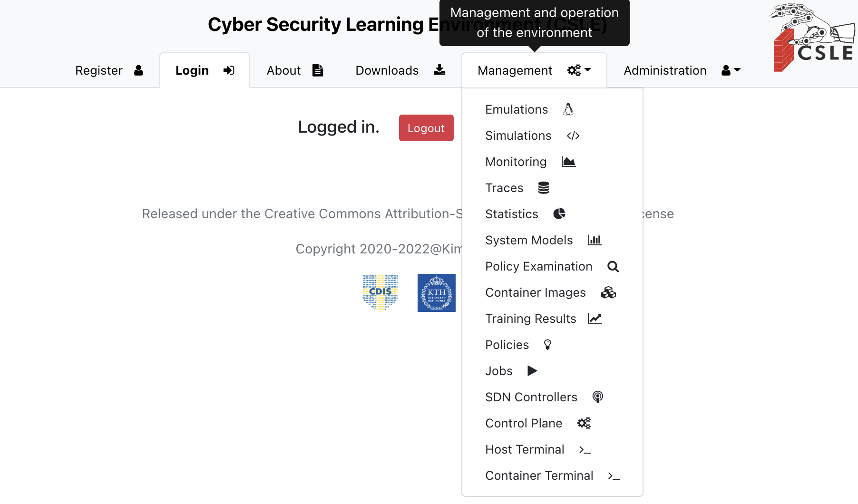Click the database icon beside Traces

(x=544, y=188)
